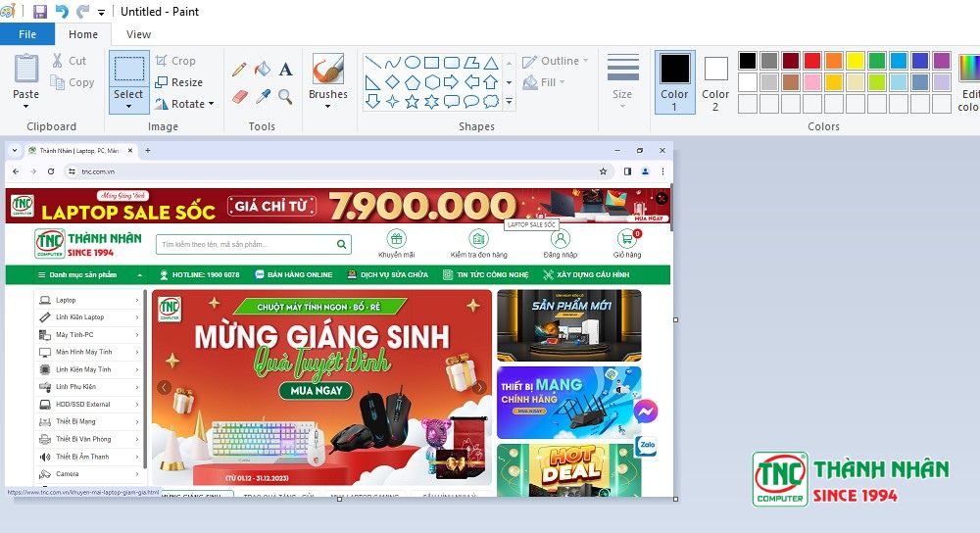
Task: Choose the Diamond shape
Action: click(393, 82)
